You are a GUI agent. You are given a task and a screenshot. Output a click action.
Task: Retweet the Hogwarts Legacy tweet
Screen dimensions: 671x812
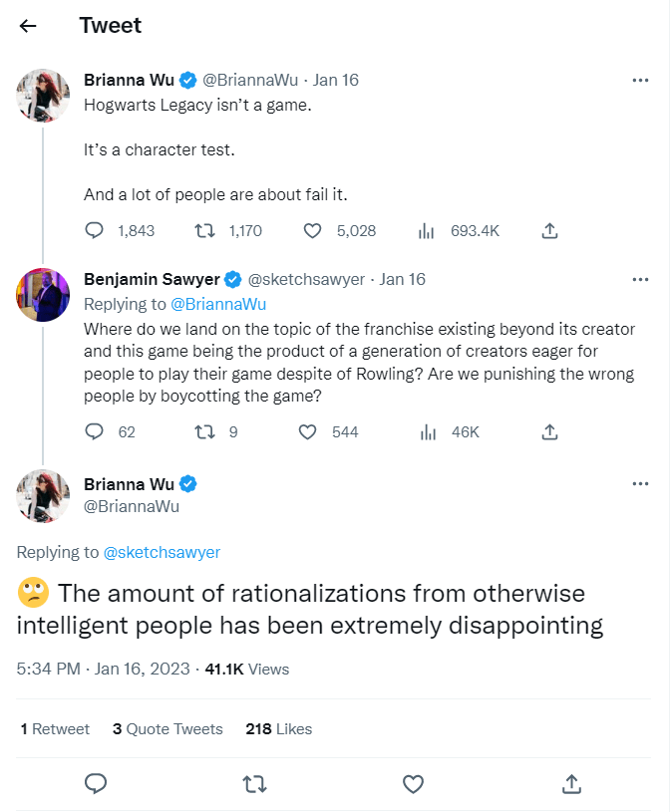point(204,231)
